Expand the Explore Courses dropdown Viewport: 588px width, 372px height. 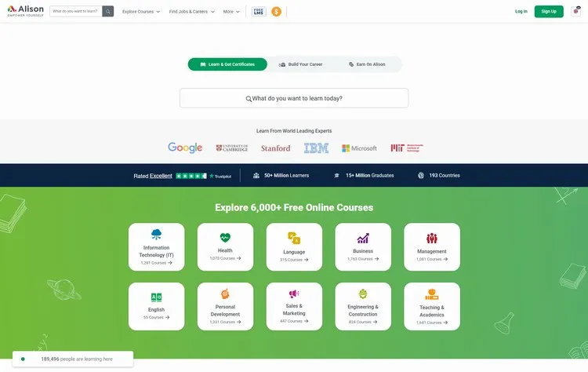pyautogui.click(x=141, y=12)
